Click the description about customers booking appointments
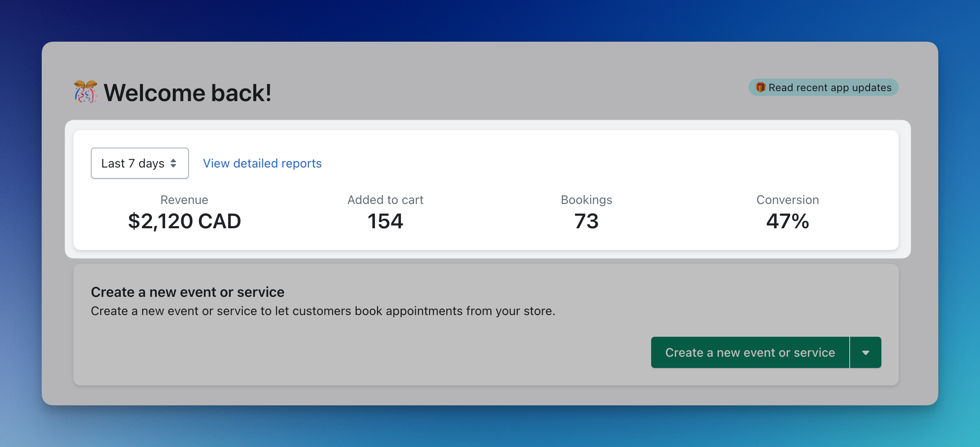Image resolution: width=980 pixels, height=447 pixels. (x=323, y=311)
